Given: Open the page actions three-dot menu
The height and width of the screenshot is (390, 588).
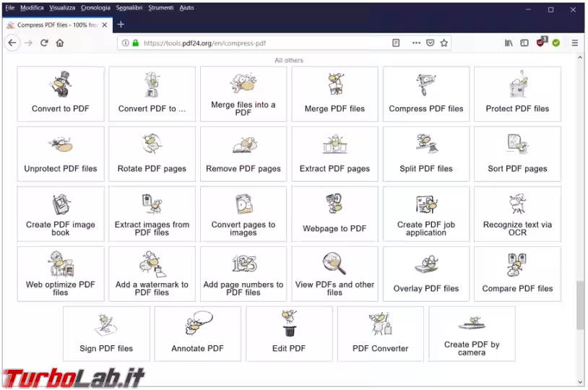Looking at the screenshot, I should [416, 43].
